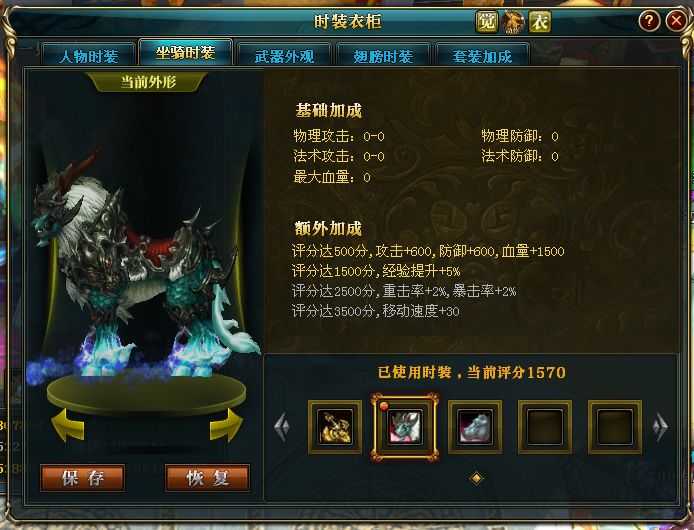Show previous page of fashion items
Viewport: 694px width, 530px height.
point(281,427)
